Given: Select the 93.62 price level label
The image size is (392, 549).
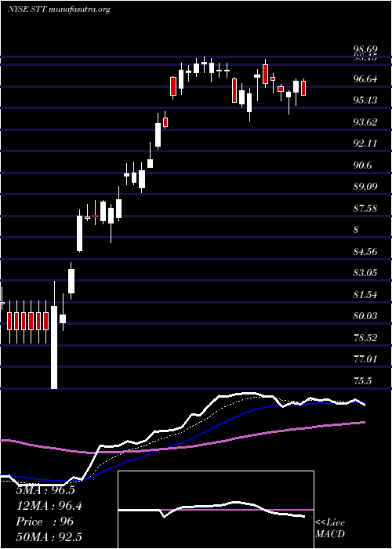Looking at the screenshot, I should coord(365,122).
